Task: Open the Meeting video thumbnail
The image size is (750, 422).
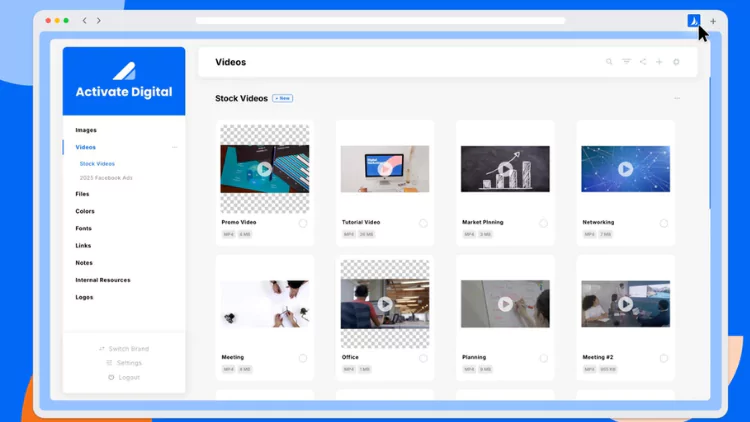Action: click(x=265, y=304)
